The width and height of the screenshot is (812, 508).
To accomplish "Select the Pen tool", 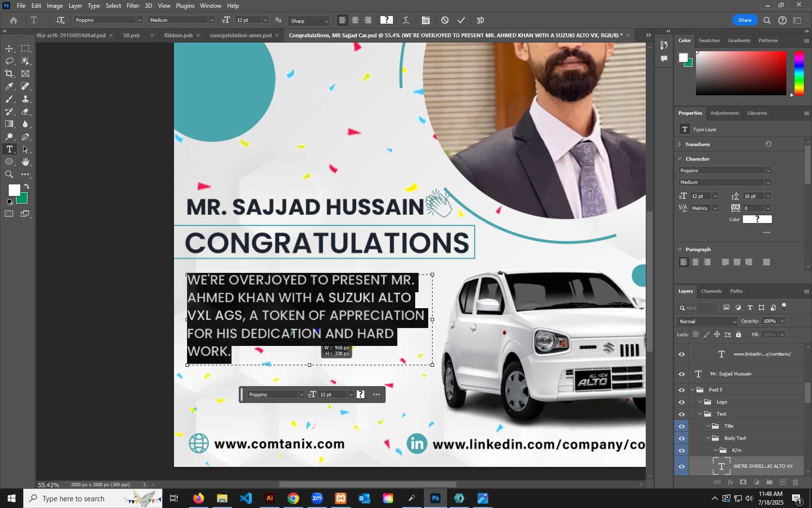I will pos(26,137).
